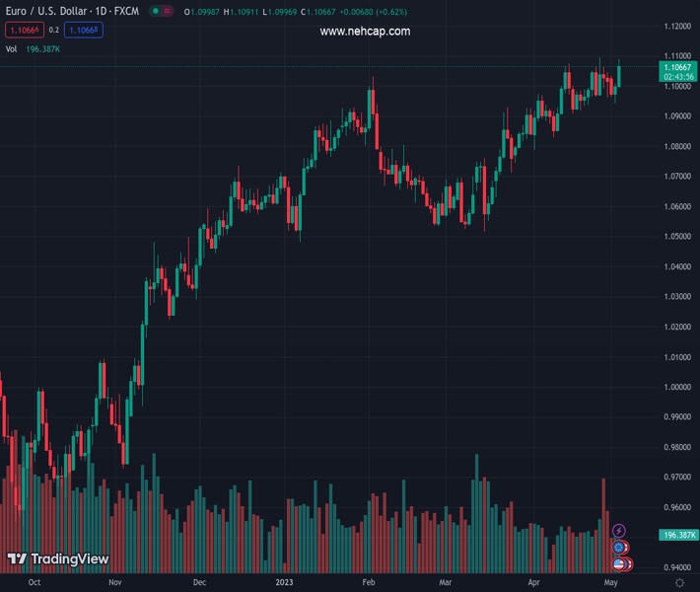Image resolution: width=700 pixels, height=592 pixels.
Task: Click the 1.00000 level on price axis
Action: 676,387
